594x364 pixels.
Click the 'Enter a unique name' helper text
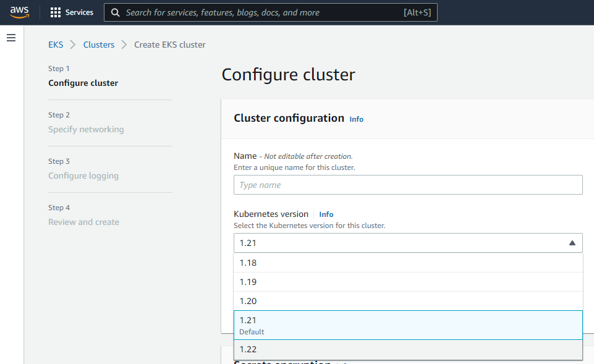coord(294,167)
